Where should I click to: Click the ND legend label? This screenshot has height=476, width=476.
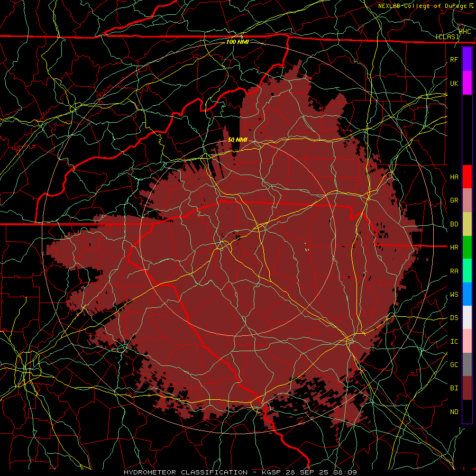[x=454, y=411]
